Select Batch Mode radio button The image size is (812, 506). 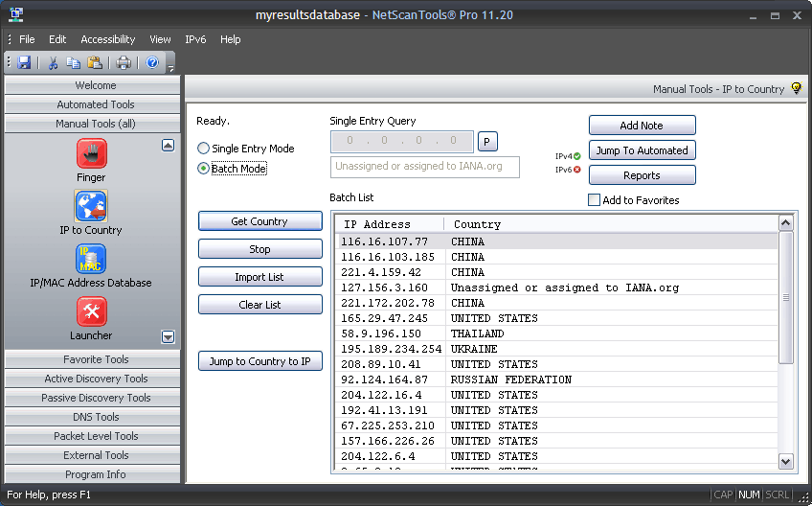(x=204, y=169)
